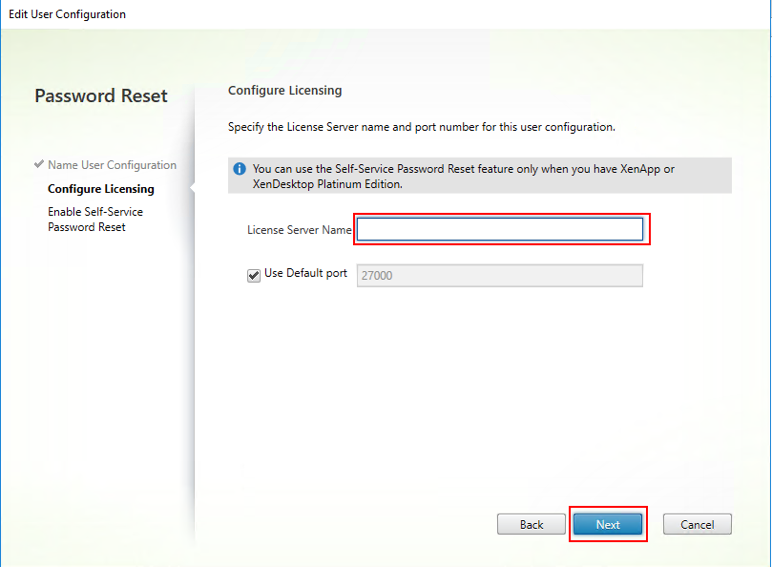Open Enable Self-Service Password Reset step
Screen dimensions: 772x567
click(x=96, y=219)
